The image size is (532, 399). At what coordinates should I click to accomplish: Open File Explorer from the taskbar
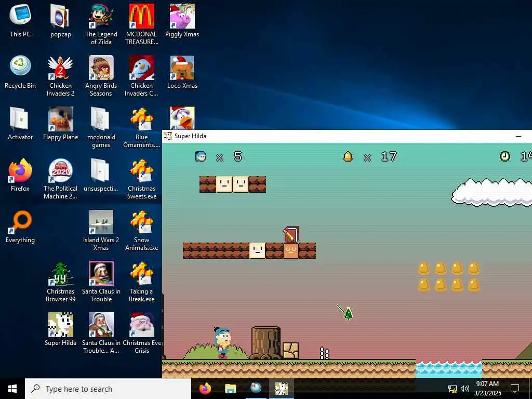(230, 389)
